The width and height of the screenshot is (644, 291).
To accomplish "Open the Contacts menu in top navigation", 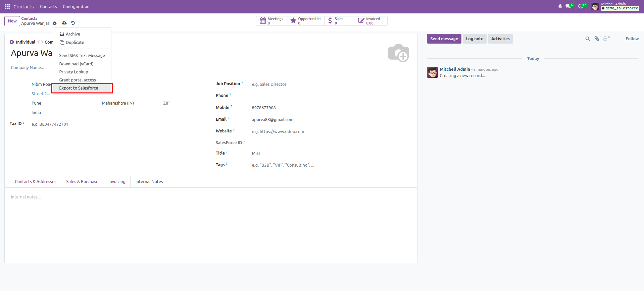I will (x=48, y=7).
